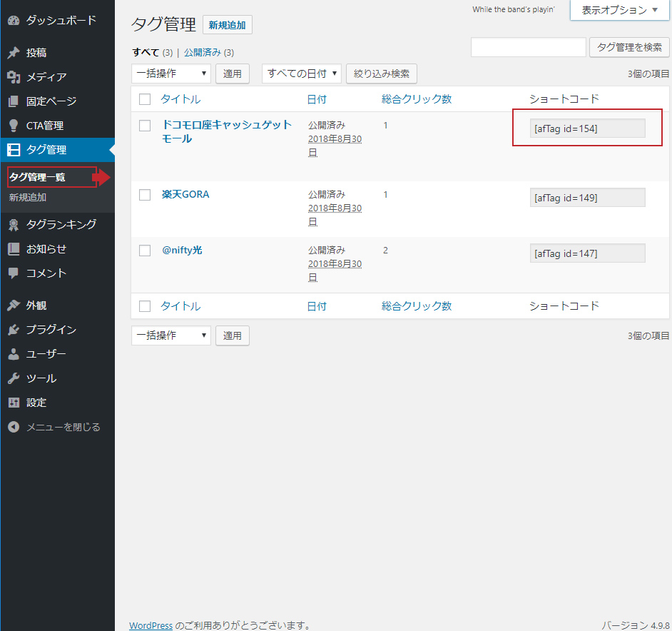Open the top 一括操作 bulk actions dropdown
Viewport: 672px width, 631px height.
[x=171, y=74]
